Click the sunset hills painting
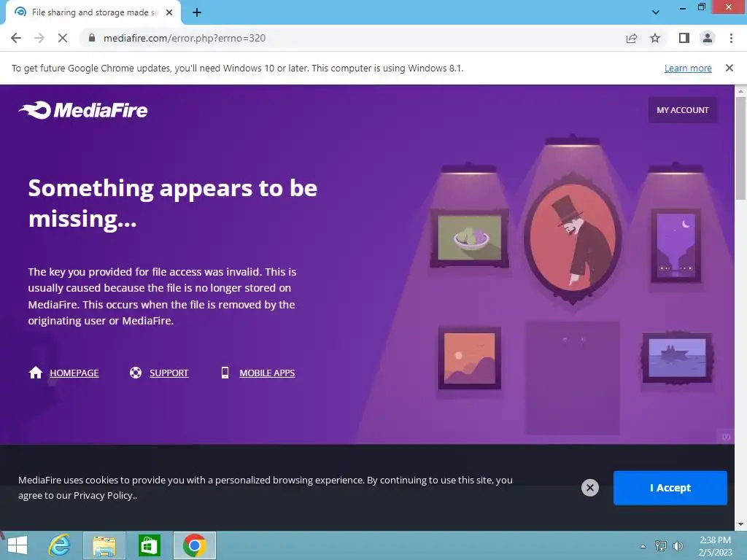The width and height of the screenshot is (747, 560). pos(469,357)
